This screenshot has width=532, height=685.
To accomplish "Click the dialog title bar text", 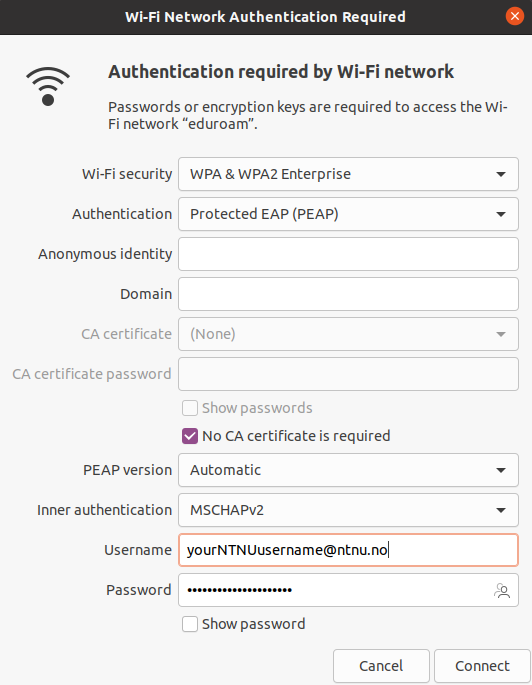I will tap(265, 17).
